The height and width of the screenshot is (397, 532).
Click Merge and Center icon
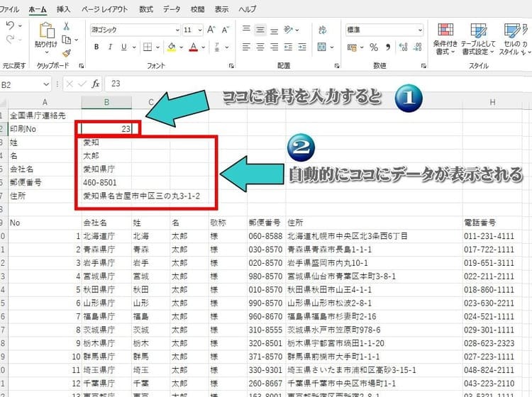pyautogui.click(x=321, y=47)
